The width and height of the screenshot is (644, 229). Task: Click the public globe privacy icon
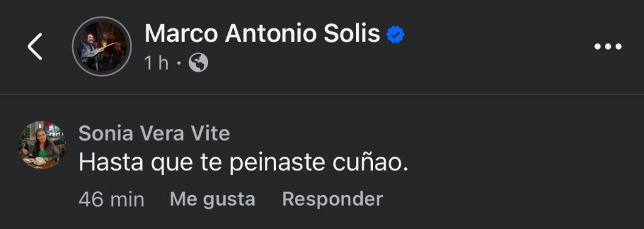tap(198, 64)
